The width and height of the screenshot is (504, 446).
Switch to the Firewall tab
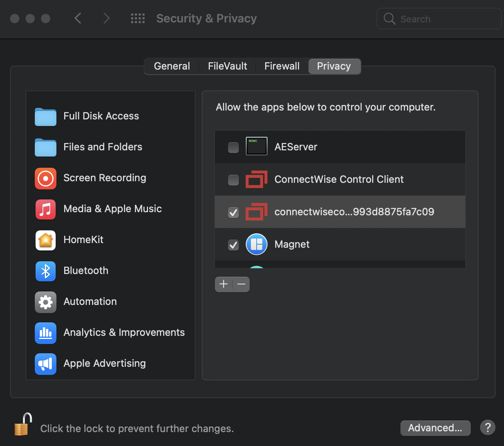282,66
